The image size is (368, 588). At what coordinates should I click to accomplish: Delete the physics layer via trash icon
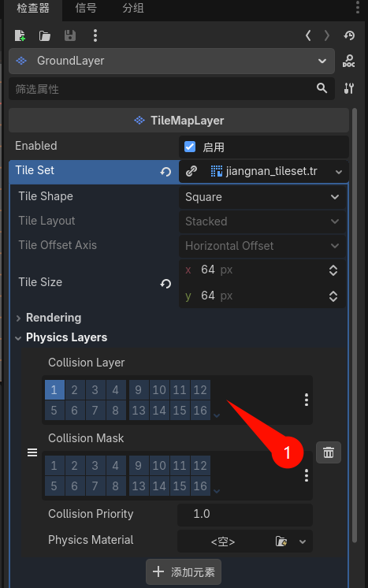(329, 452)
